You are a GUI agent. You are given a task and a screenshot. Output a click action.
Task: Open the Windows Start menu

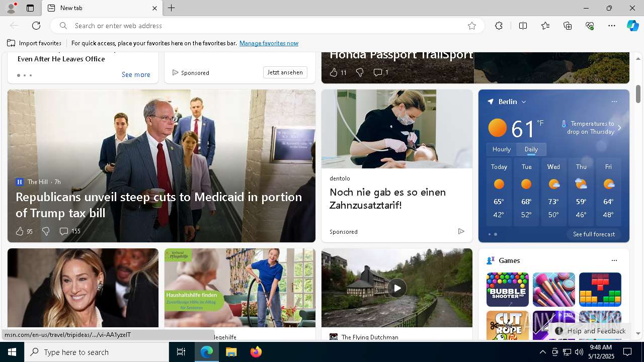[x=12, y=352]
